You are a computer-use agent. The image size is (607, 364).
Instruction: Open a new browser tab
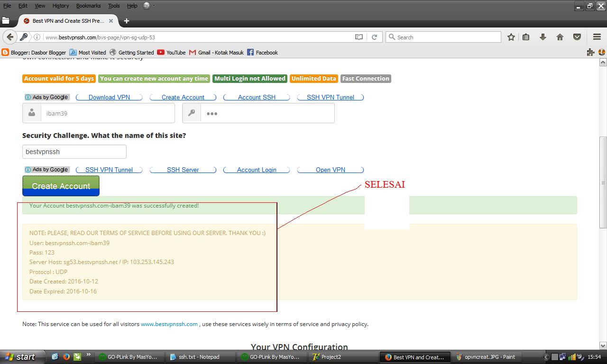click(126, 21)
